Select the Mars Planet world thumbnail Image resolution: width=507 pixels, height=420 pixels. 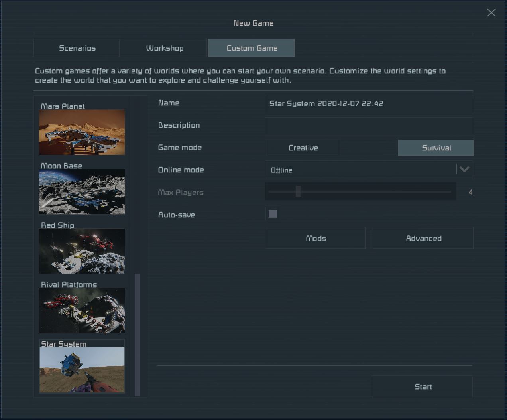[x=82, y=132]
